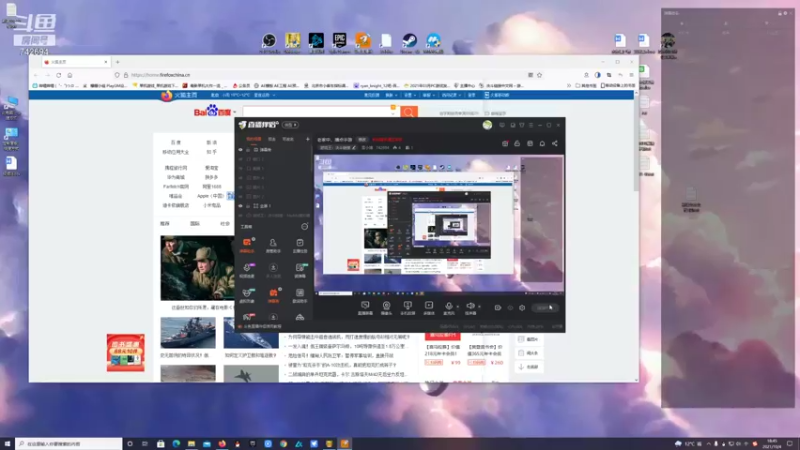
Task: Add camera source from bottom toolbar
Action: [386, 307]
